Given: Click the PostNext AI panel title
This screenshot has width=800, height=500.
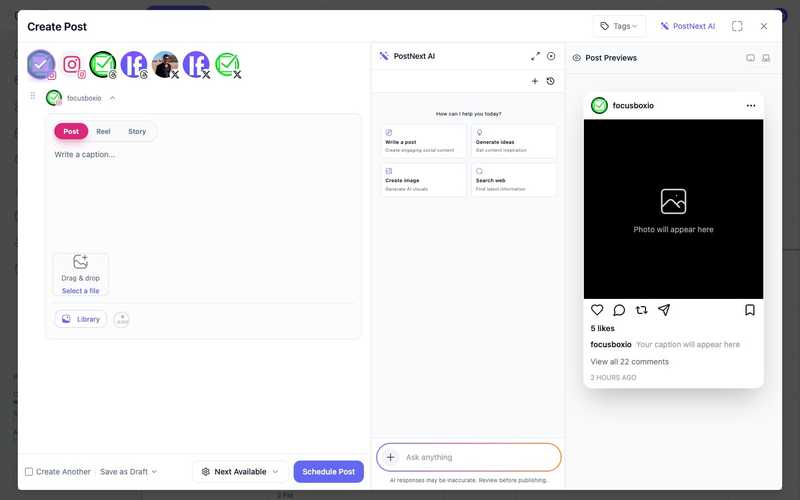Looking at the screenshot, I should click(414, 56).
